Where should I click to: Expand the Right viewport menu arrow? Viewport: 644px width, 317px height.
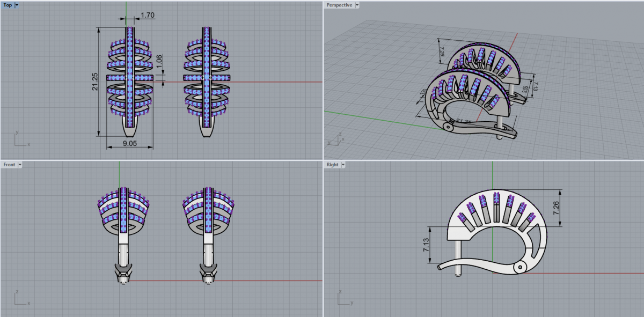(x=342, y=165)
